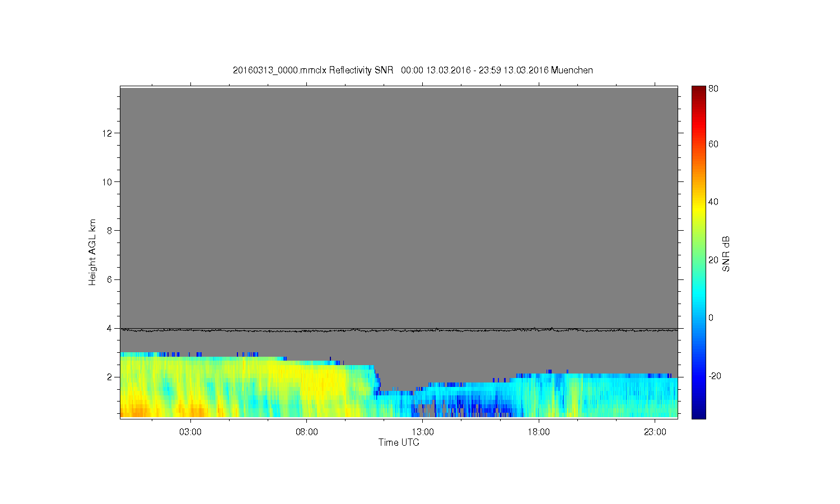Click the height tick label '8'
The width and height of the screenshot is (840, 504).
(x=110, y=230)
